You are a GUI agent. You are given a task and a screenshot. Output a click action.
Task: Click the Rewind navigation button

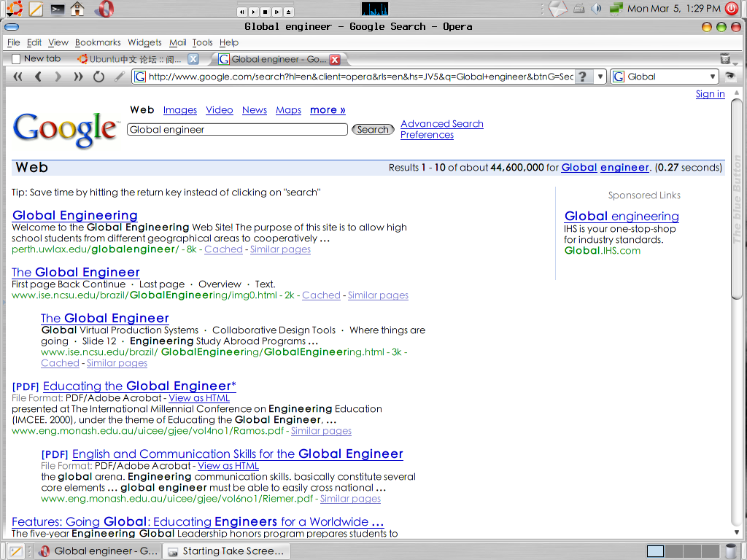point(18,76)
